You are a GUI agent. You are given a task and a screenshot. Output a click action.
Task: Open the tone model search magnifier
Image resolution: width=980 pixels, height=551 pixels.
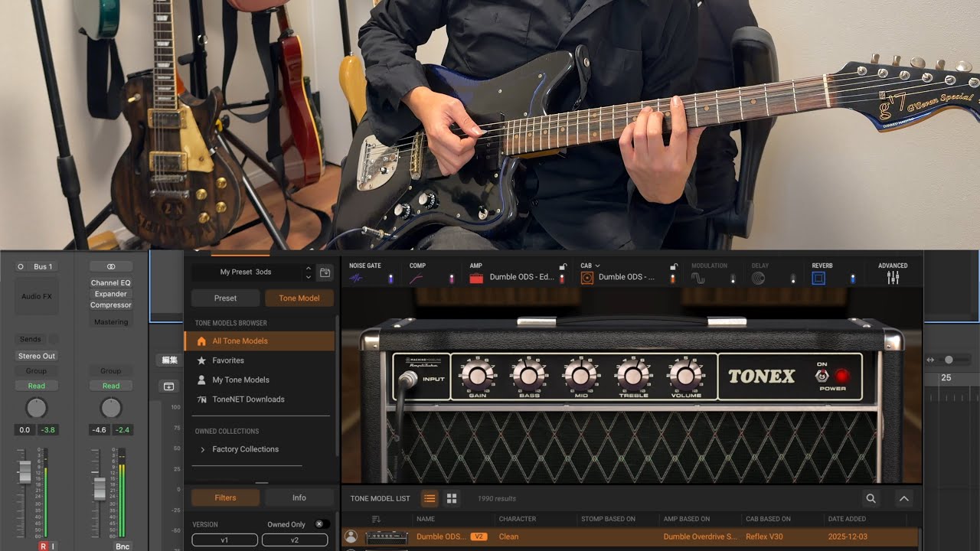(x=871, y=498)
